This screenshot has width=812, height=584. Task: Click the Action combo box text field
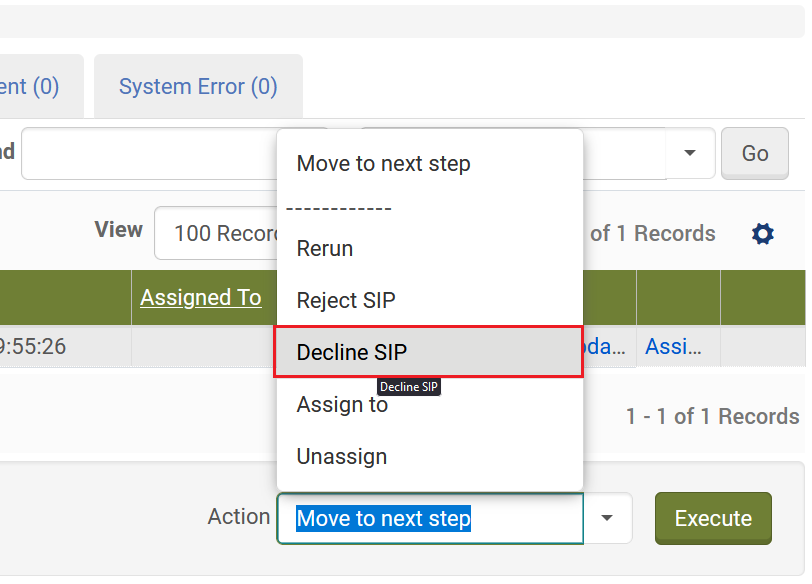pos(430,518)
